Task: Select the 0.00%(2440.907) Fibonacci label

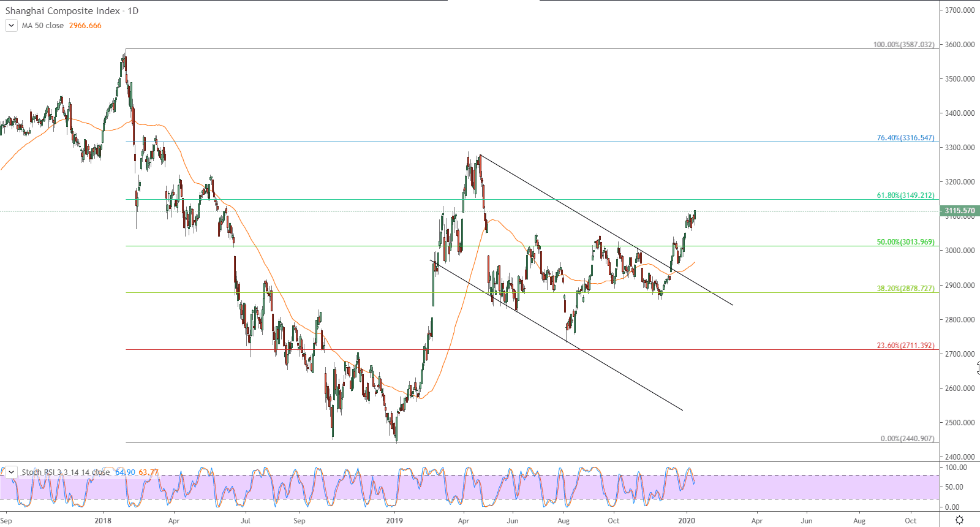Action: 908,439
